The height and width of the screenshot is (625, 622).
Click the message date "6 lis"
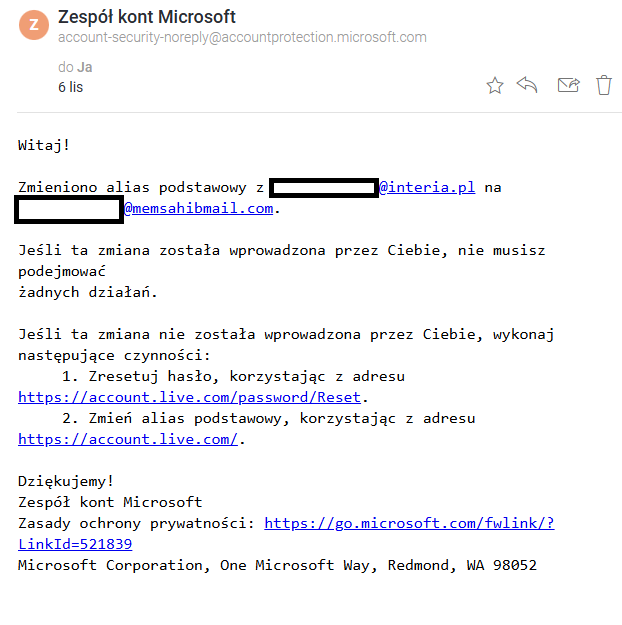tap(71, 87)
